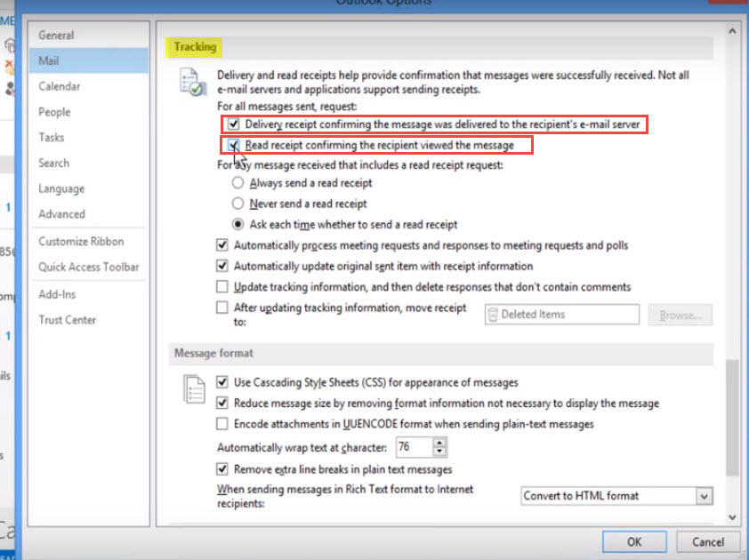Open the Calendar options category
Screen dimensions: 749x560
point(60,86)
